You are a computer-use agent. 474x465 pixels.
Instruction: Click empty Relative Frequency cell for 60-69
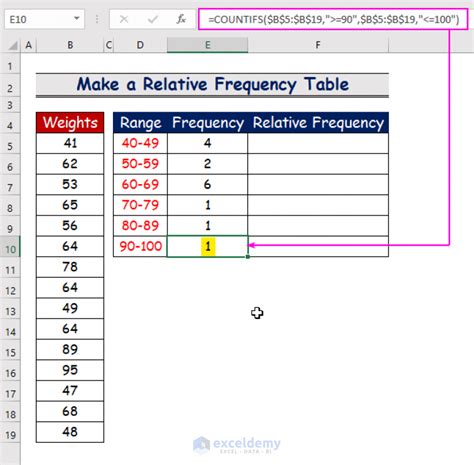coord(318,185)
